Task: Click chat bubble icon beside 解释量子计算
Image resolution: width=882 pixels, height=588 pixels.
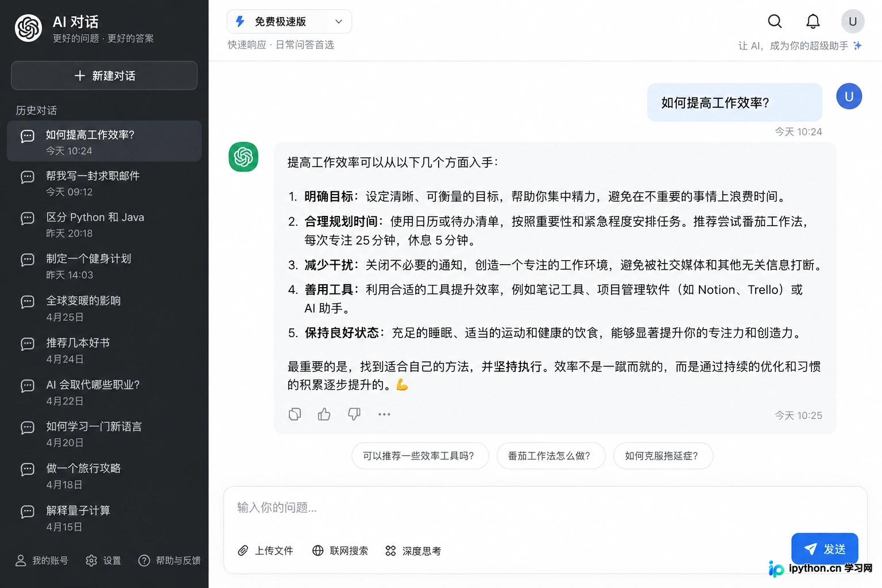Action: [x=28, y=512]
